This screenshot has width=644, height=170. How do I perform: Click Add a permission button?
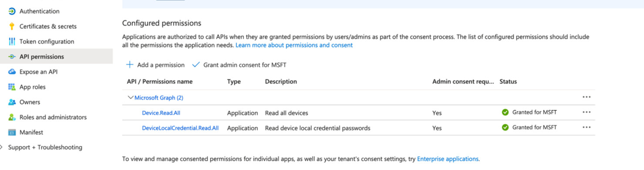(x=156, y=65)
